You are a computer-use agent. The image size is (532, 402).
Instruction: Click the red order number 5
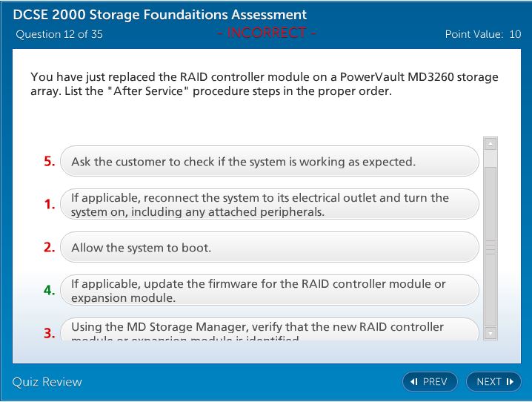click(49, 161)
